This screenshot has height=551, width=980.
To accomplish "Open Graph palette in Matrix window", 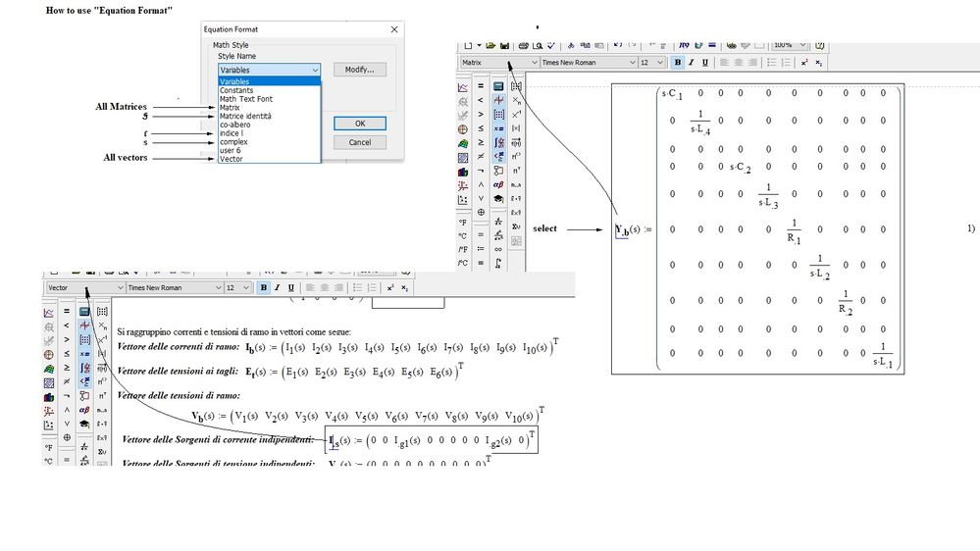I will pos(498,100).
